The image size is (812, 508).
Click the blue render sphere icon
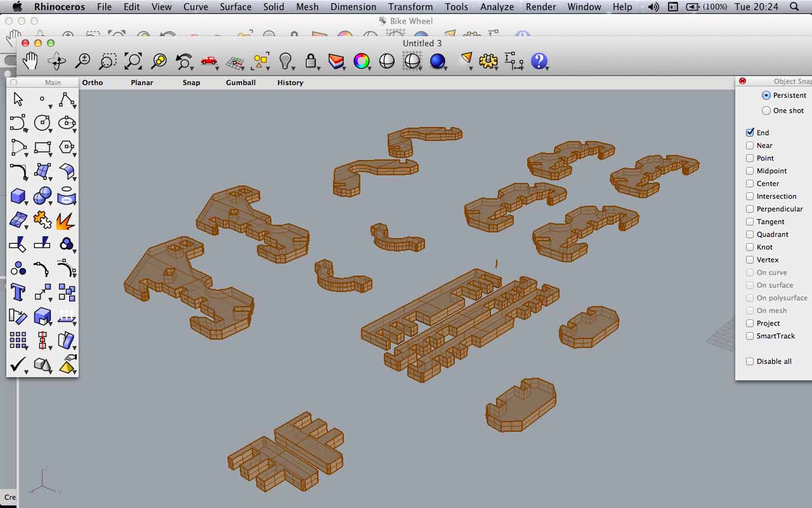click(438, 61)
